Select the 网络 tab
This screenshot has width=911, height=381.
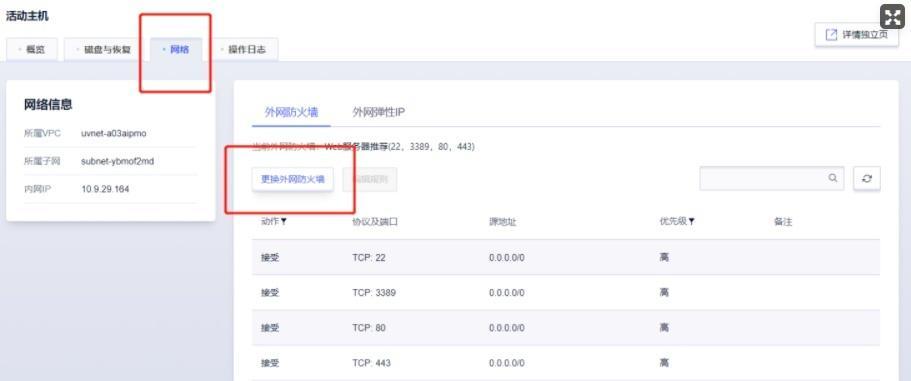(x=176, y=49)
